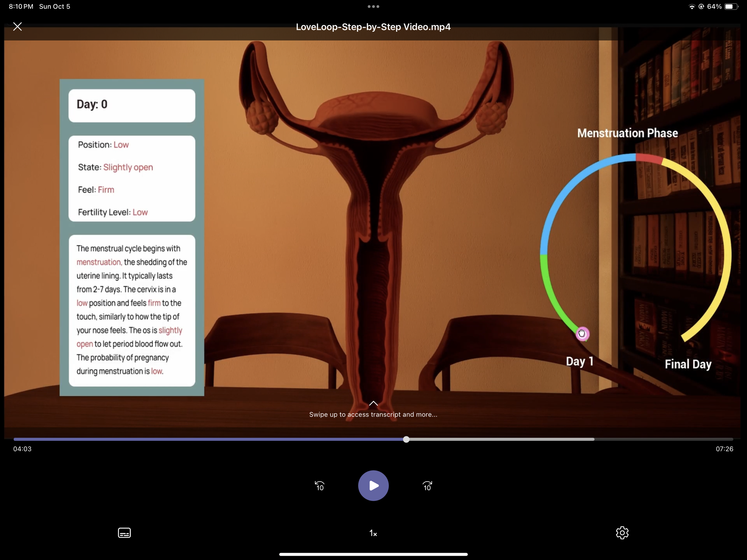
Task: Click the total duration 07:26 label
Action: coord(724,449)
